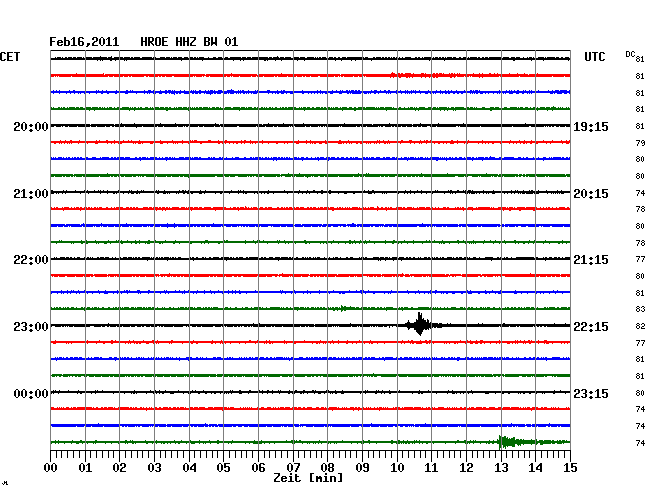
Task: Select minute 12 on the time axis
Action: pyautogui.click(x=466, y=467)
